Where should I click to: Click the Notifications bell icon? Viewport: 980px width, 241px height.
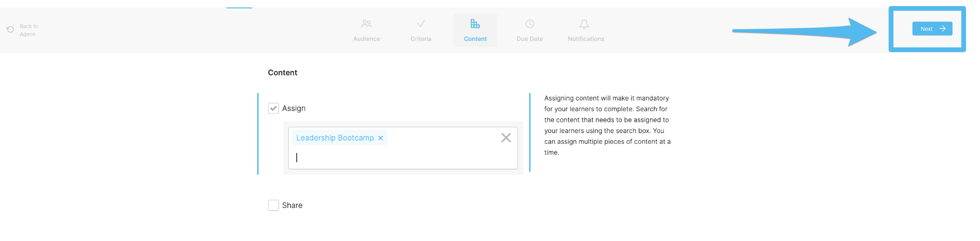(x=584, y=24)
